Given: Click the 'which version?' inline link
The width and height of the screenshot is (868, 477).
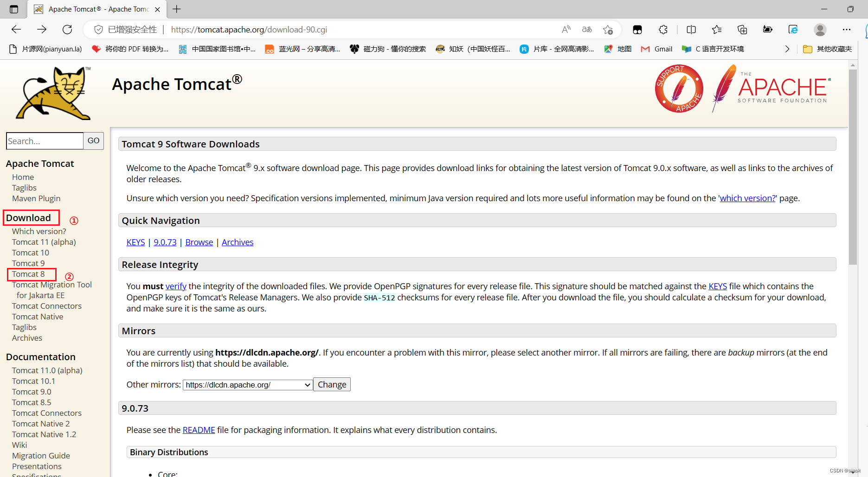Looking at the screenshot, I should (x=747, y=198).
